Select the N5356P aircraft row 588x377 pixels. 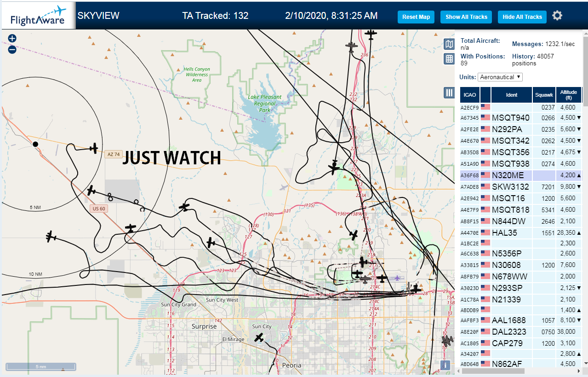coord(521,253)
